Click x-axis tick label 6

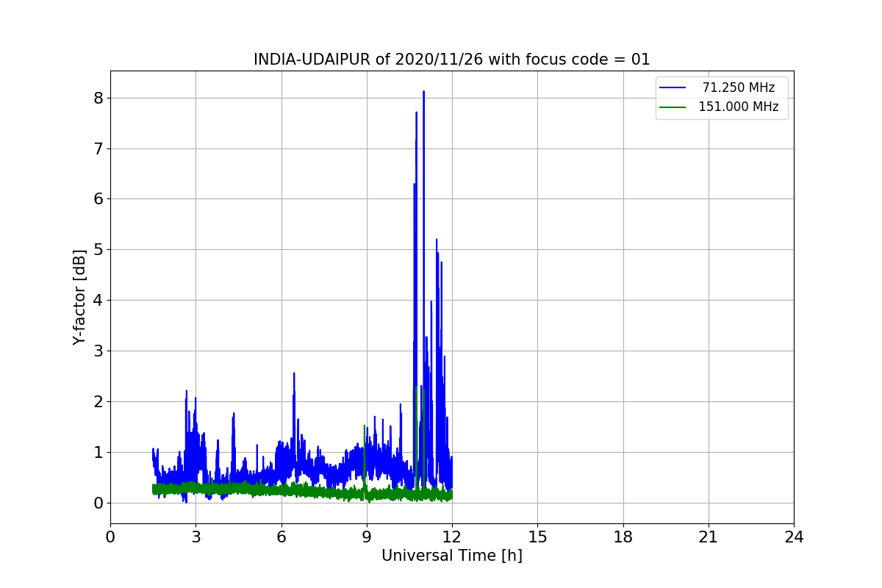(x=281, y=537)
